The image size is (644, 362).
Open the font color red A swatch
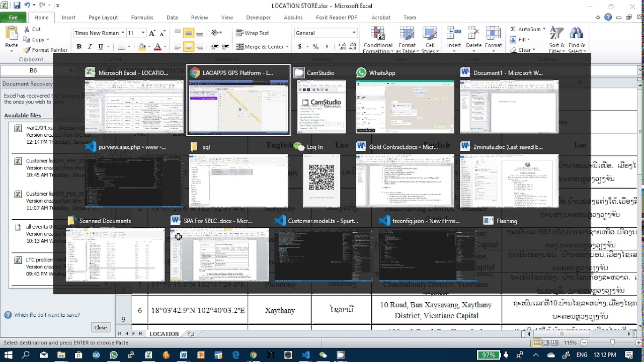click(157, 47)
